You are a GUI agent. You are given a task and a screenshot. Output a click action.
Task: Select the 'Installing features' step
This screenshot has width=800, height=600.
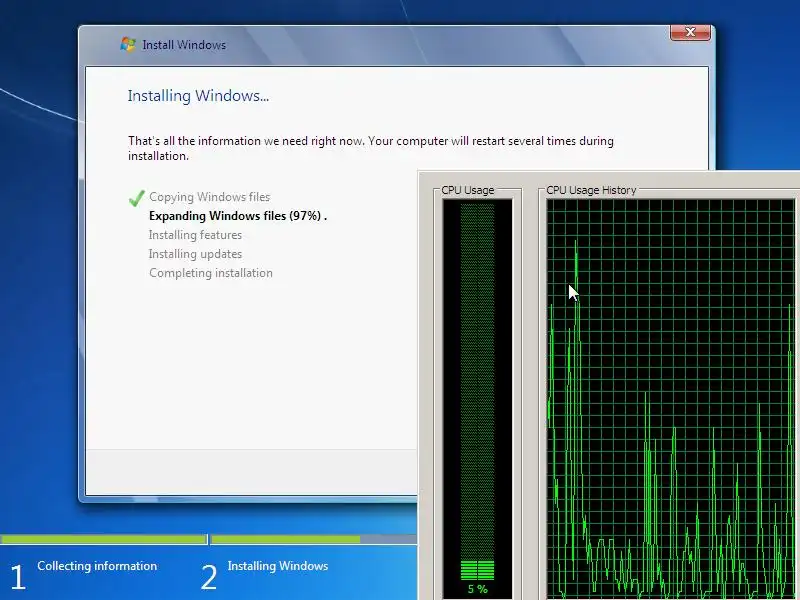coord(195,235)
